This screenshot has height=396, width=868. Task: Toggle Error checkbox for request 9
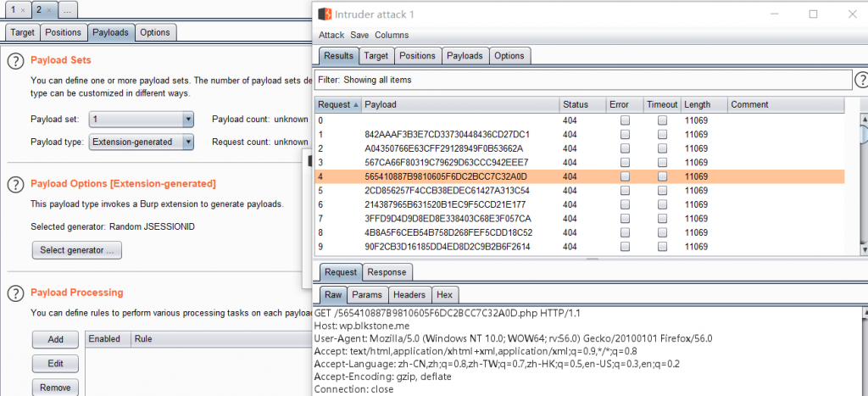coord(625,247)
